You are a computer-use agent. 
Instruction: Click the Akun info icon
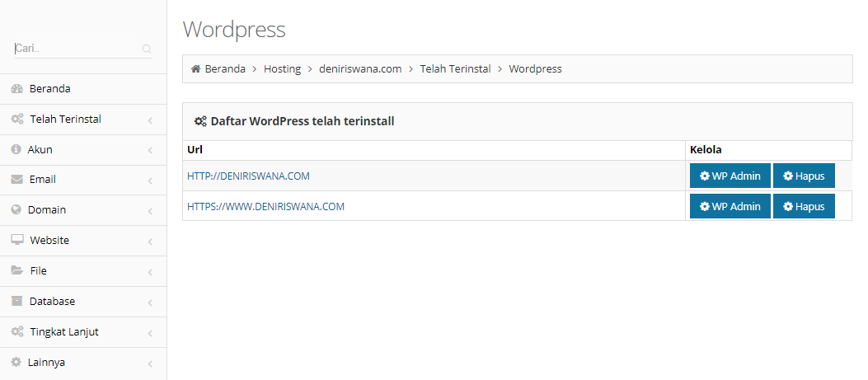coord(16,150)
